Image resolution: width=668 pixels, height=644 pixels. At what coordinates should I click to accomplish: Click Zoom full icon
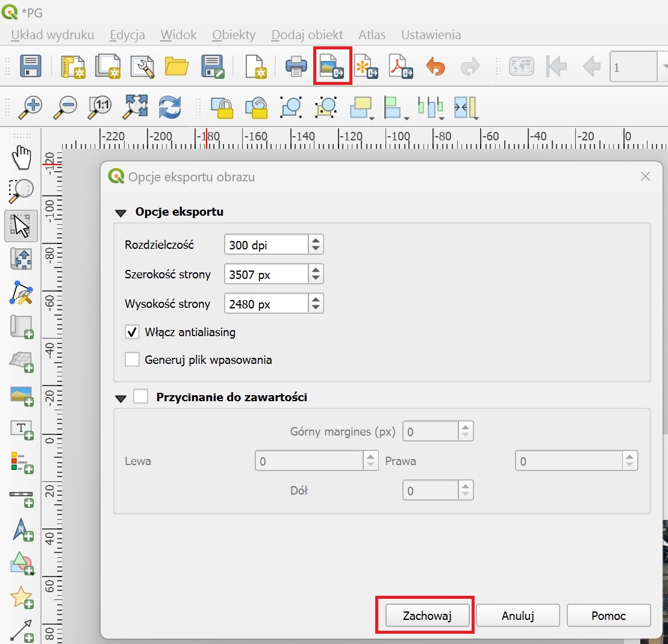pyautogui.click(x=134, y=107)
